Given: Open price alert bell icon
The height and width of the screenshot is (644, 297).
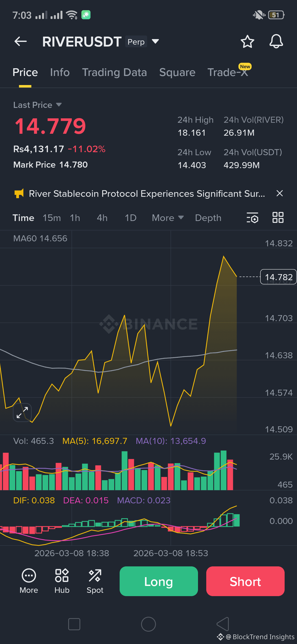Looking at the screenshot, I should (x=276, y=42).
